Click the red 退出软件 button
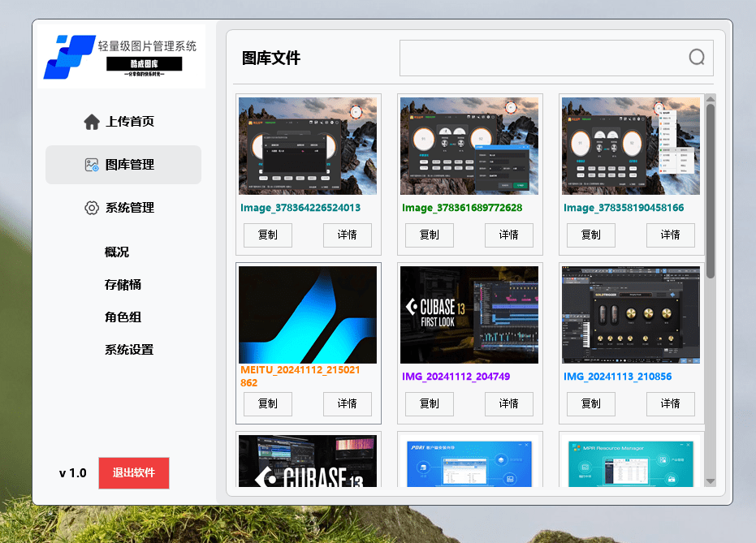This screenshot has height=543, width=756. tap(134, 473)
